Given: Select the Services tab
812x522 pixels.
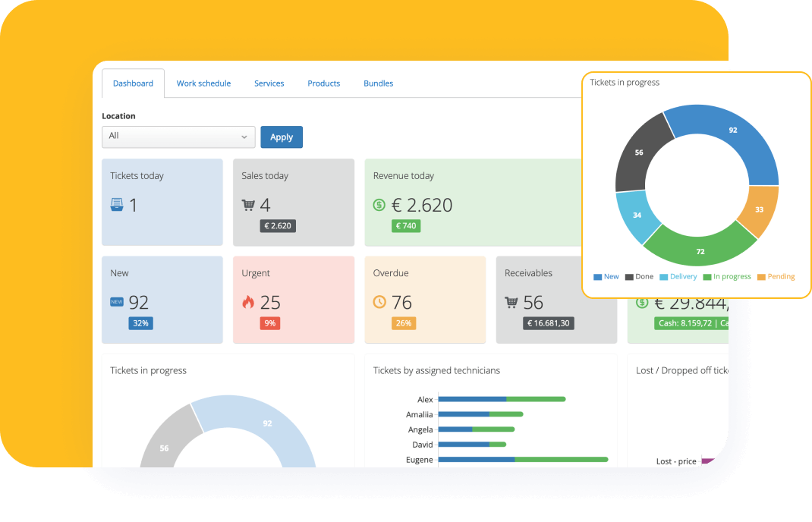Looking at the screenshot, I should [x=269, y=83].
